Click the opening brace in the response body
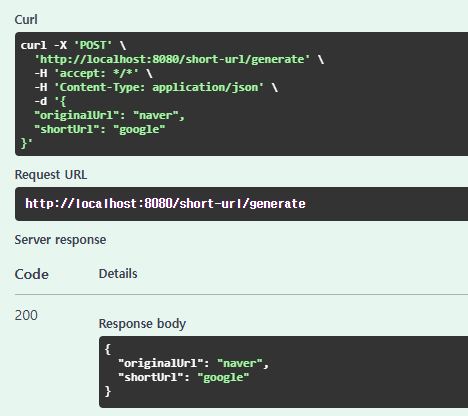Image resolution: width=468 pixels, height=416 pixels. tap(107, 349)
